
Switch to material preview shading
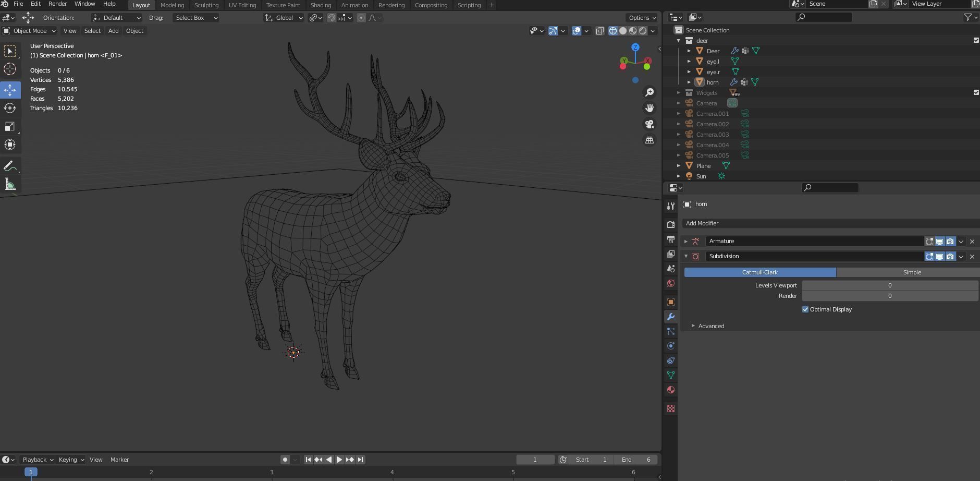click(x=633, y=31)
